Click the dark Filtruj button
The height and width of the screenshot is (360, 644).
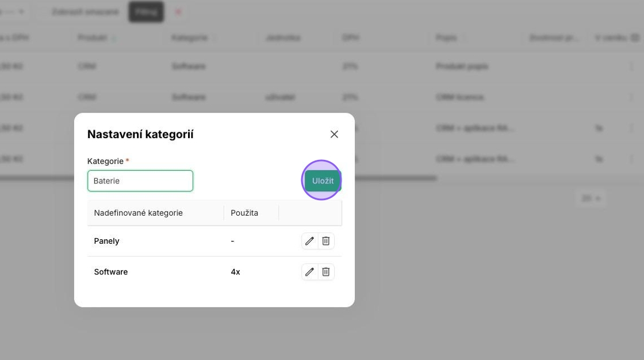146,12
